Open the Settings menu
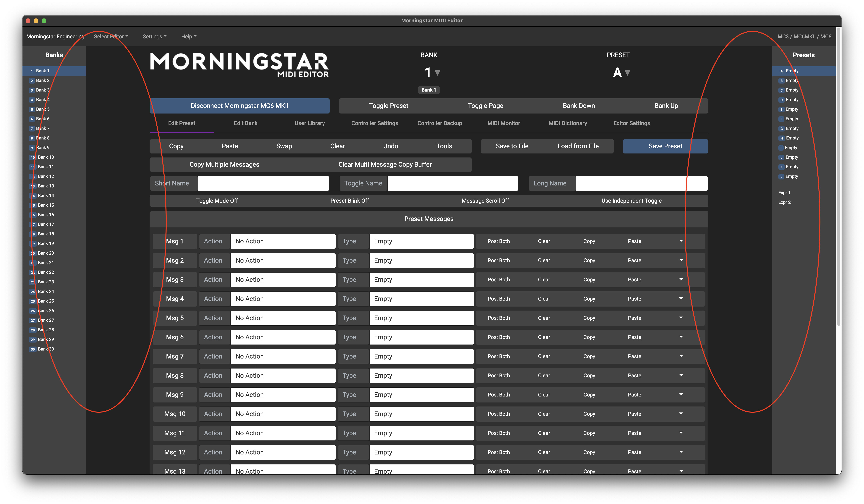 (x=154, y=36)
